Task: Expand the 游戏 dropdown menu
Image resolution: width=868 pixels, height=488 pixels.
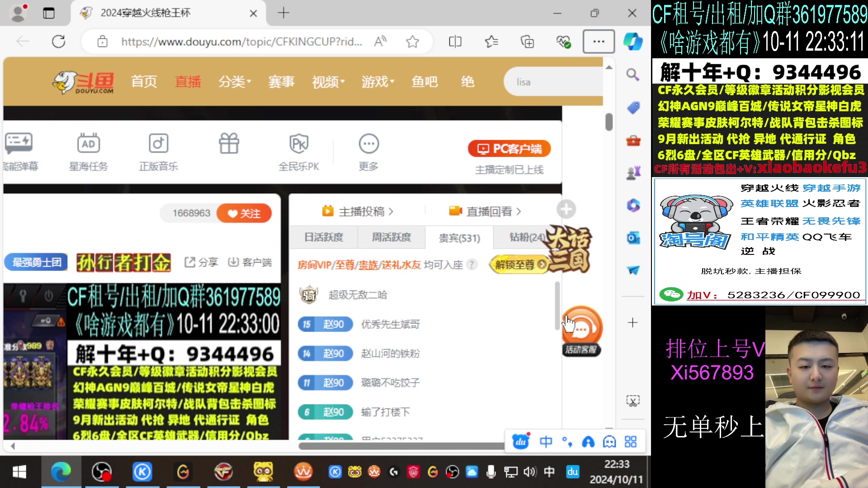Action: pyautogui.click(x=378, y=82)
